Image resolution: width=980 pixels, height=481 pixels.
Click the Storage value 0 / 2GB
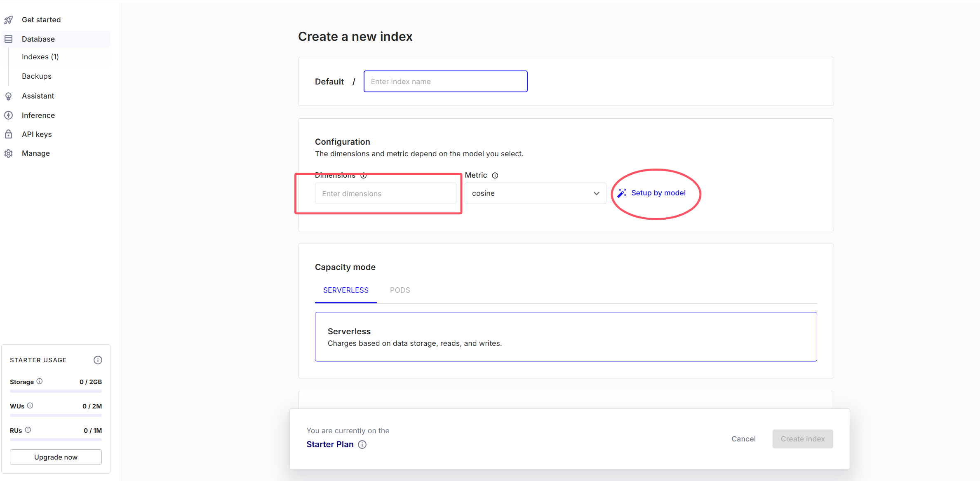[91, 382]
